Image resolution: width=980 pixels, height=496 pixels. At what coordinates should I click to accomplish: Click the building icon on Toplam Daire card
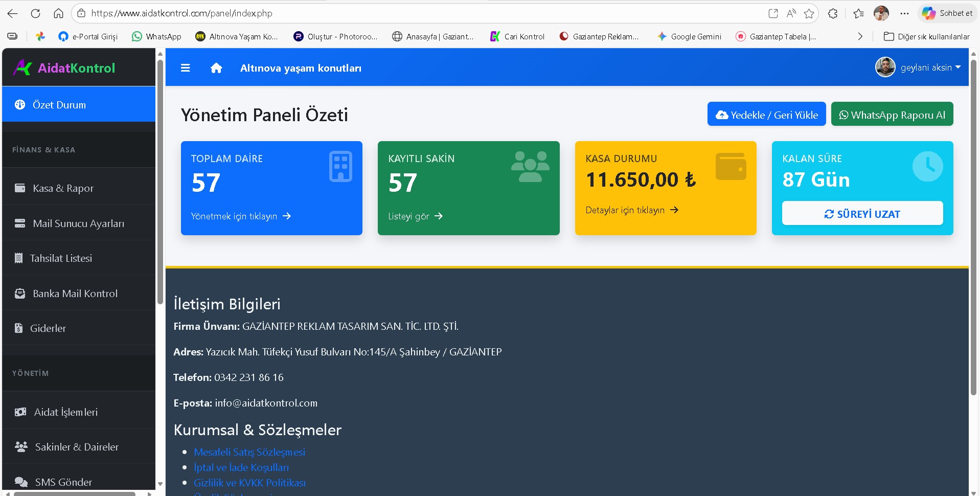(x=340, y=167)
